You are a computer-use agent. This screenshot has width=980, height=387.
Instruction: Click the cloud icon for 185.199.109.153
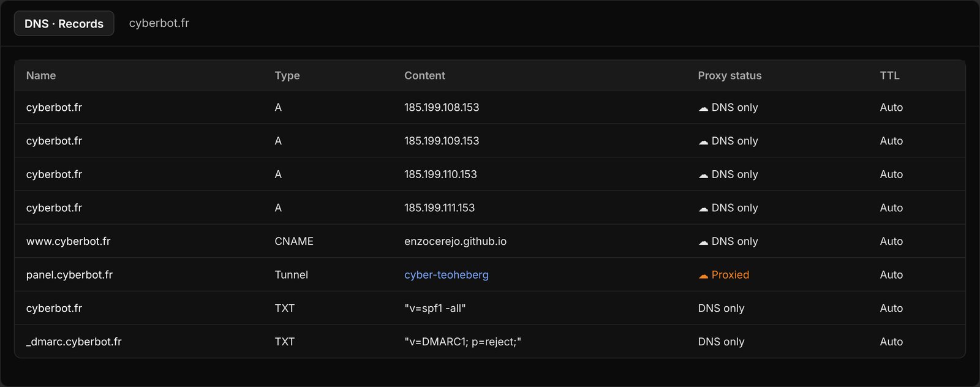(x=703, y=142)
